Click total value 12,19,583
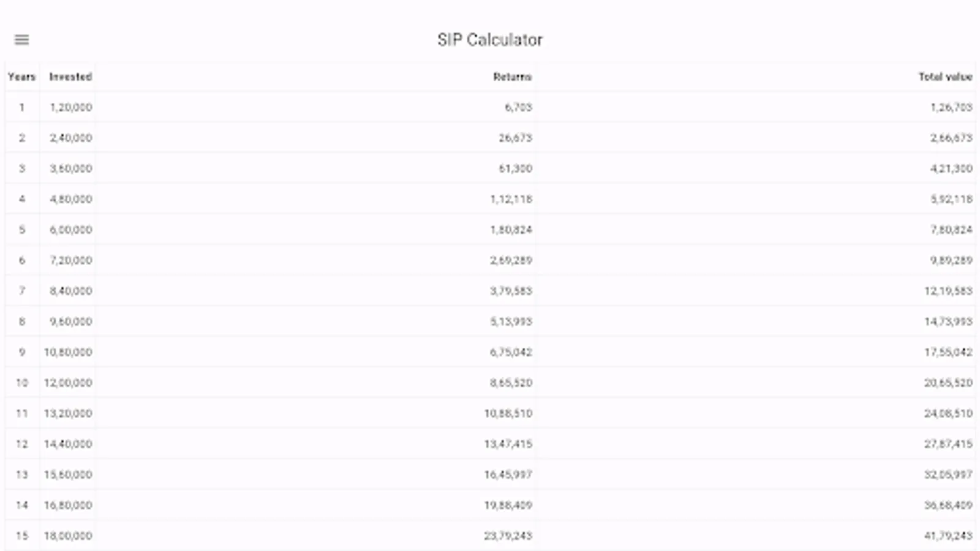The image size is (980, 551). (x=948, y=291)
